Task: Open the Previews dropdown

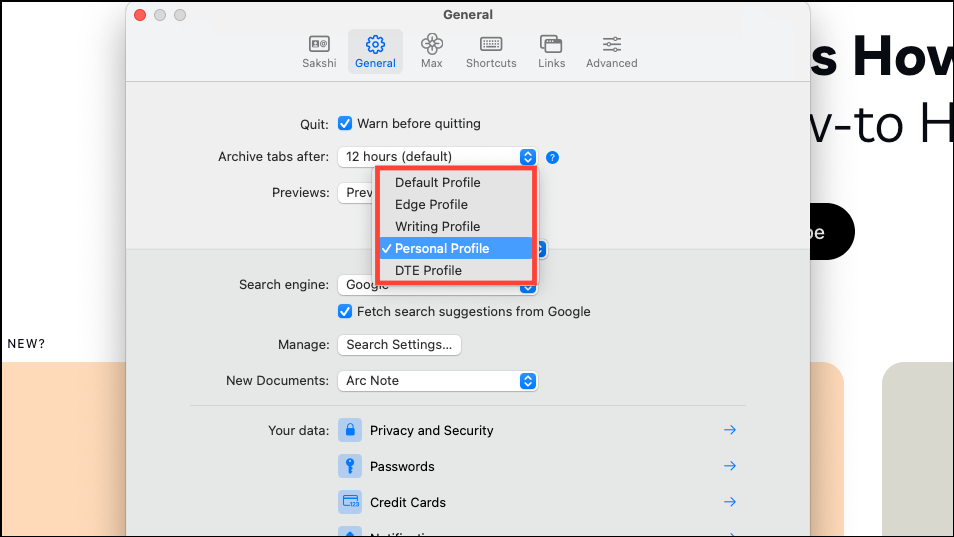Action: (356, 193)
